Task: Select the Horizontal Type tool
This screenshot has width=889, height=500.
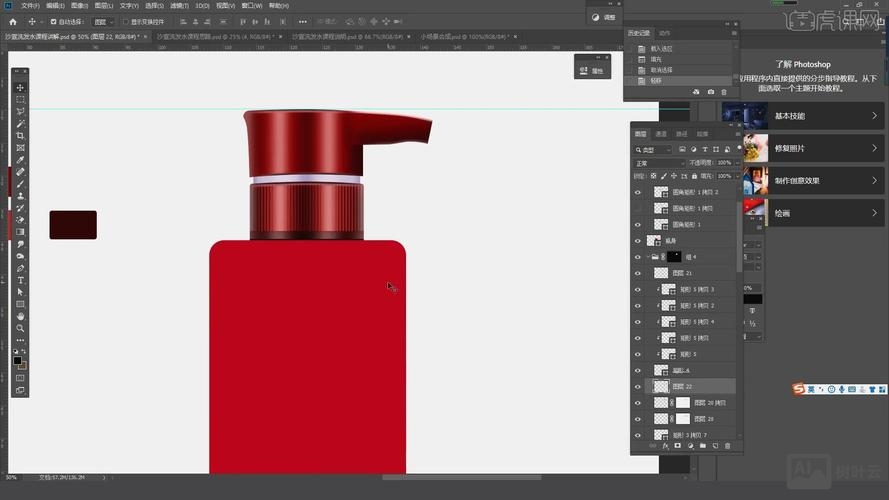Action: (x=20, y=280)
